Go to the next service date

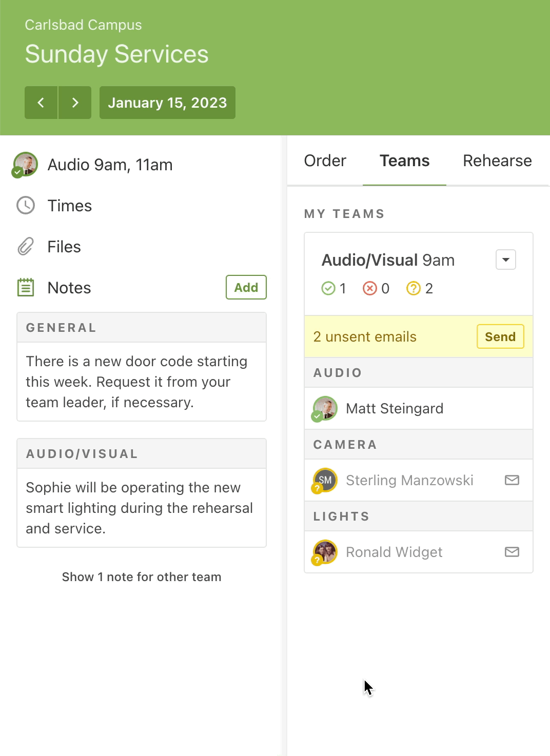click(x=75, y=103)
